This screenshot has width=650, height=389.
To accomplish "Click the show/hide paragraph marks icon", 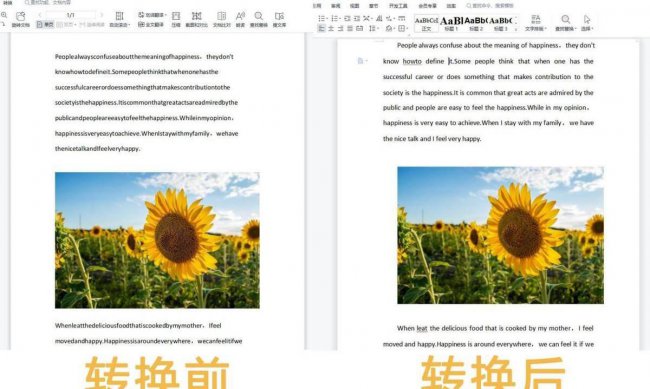I will [x=390, y=18].
